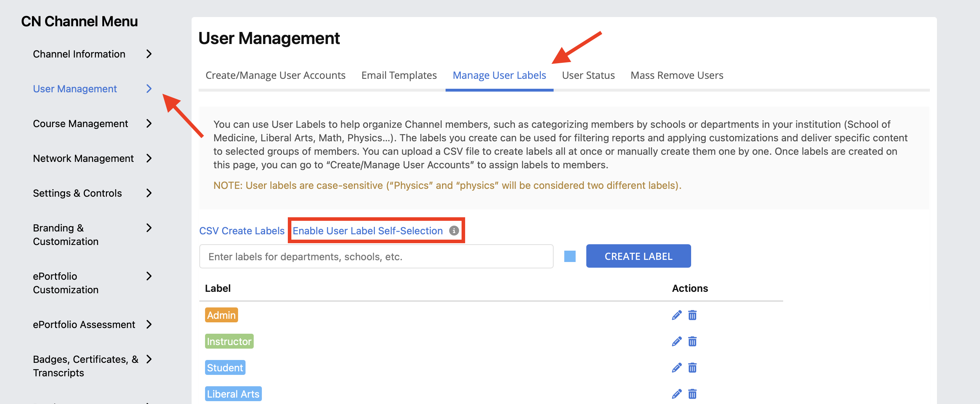Open the User Status tab

point(588,75)
